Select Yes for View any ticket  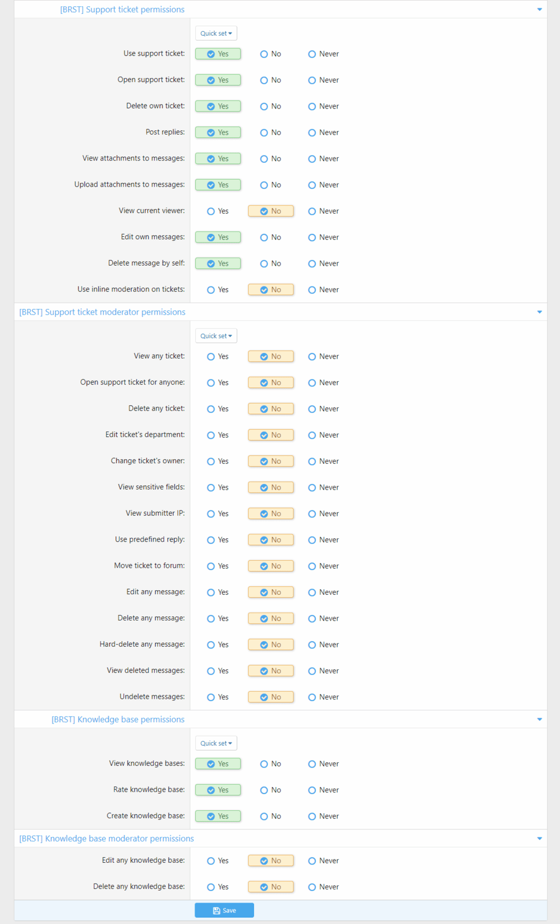tap(211, 357)
